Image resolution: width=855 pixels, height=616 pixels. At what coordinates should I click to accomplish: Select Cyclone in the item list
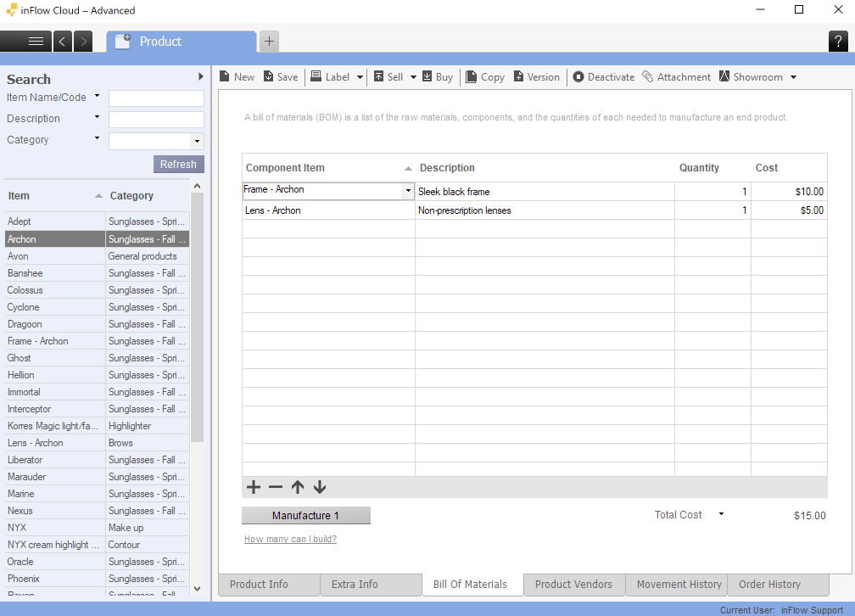tap(97, 307)
